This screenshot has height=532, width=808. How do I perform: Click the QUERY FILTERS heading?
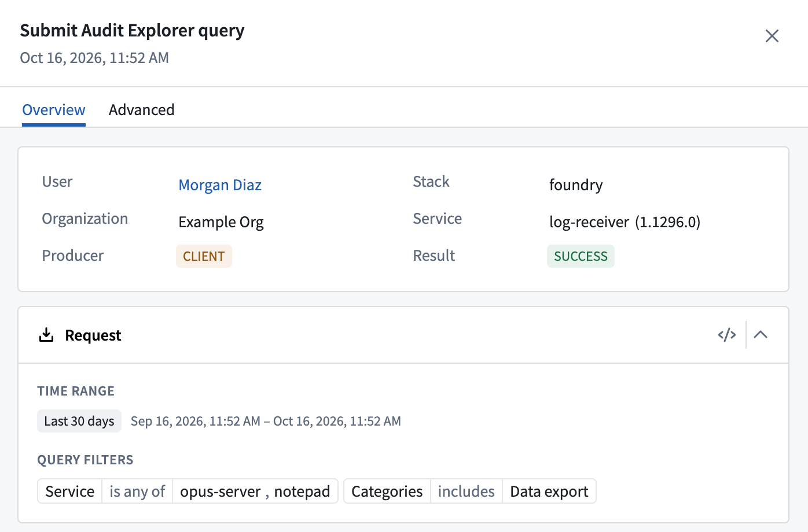pos(85,460)
